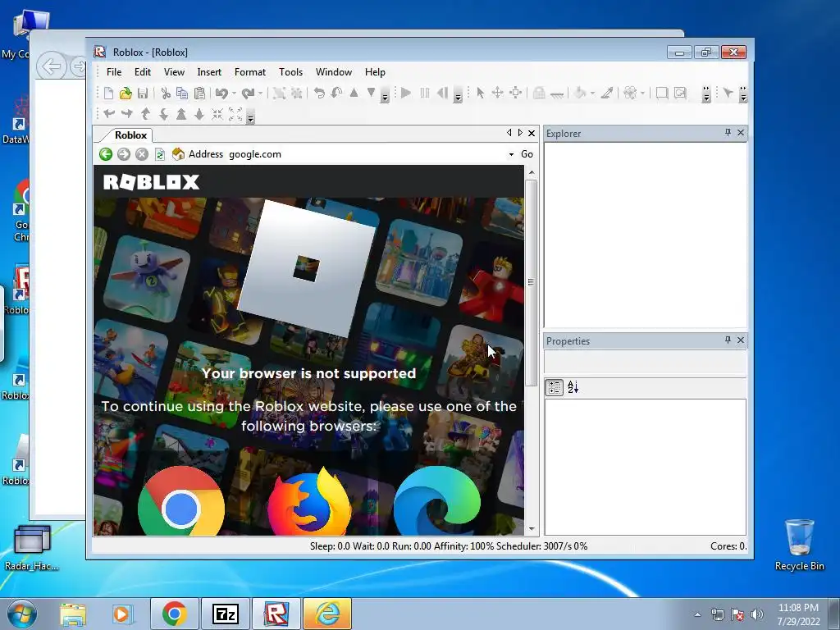
Task: Click the browser Home icon
Action: [x=178, y=154]
